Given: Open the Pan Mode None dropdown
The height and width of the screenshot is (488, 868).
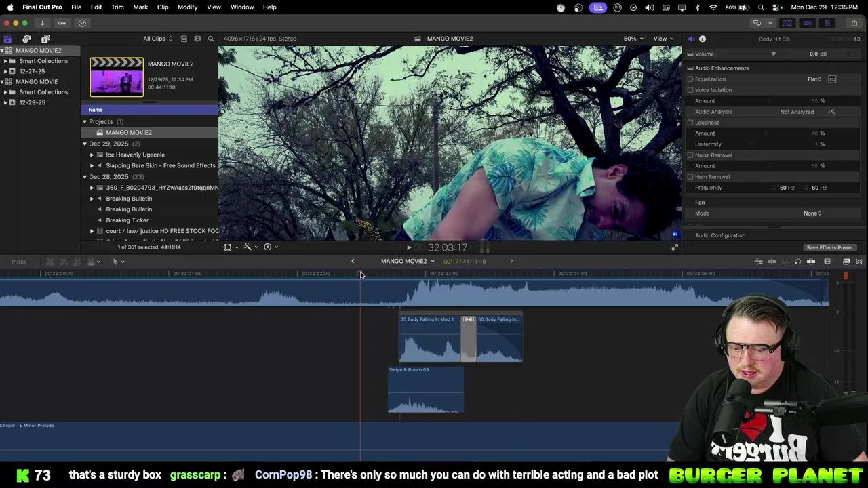Looking at the screenshot, I should [x=812, y=213].
